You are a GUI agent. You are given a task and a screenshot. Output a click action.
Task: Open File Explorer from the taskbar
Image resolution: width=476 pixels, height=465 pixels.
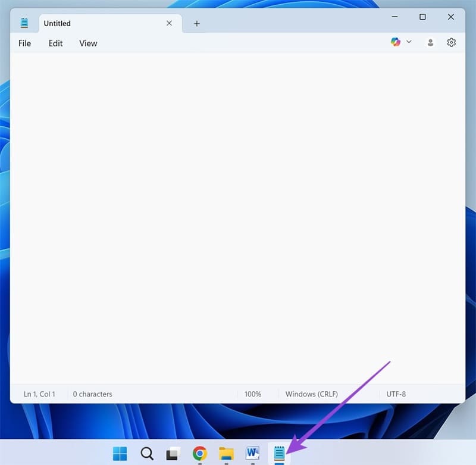coord(226,454)
